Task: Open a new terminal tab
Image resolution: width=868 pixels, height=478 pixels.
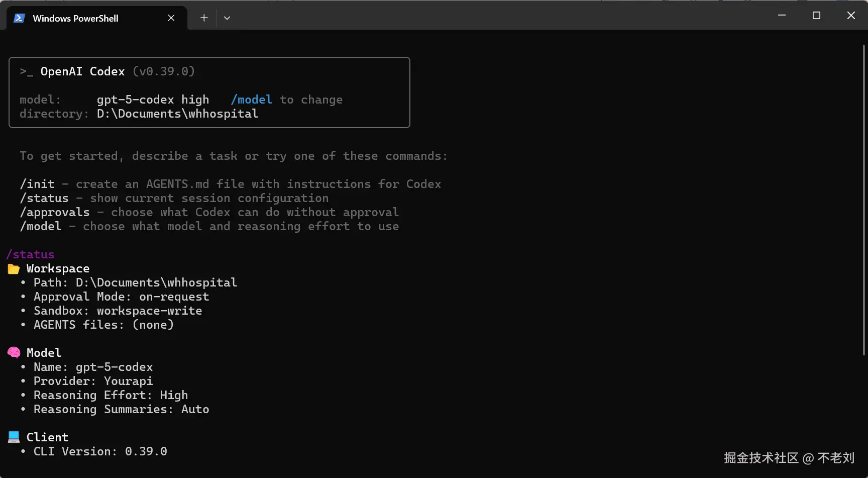Action: [204, 18]
